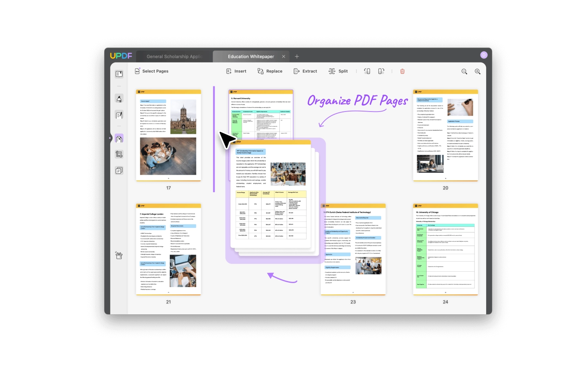This screenshot has width=588, height=365.
Task: Click the page number 24 label
Action: pos(445,302)
